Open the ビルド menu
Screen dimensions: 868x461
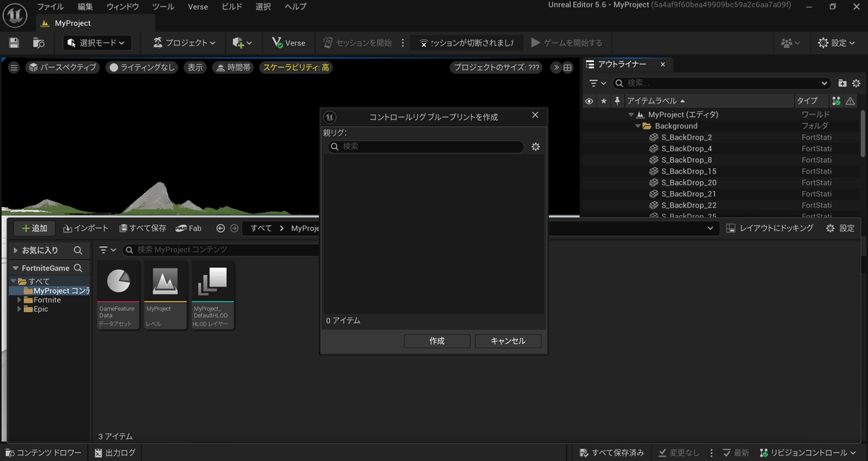(232, 7)
